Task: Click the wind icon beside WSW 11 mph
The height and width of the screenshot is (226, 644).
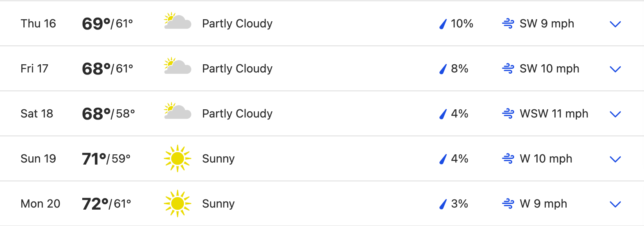Action: click(x=508, y=114)
